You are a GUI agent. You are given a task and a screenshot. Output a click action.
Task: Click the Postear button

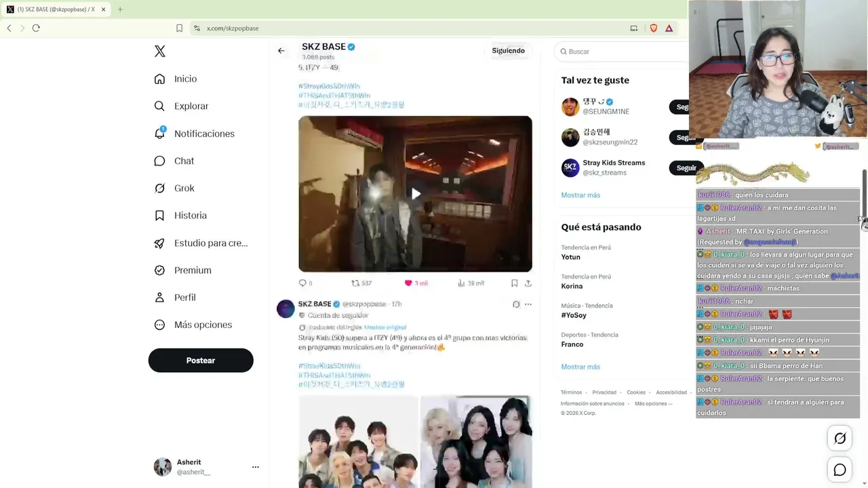(201, 361)
